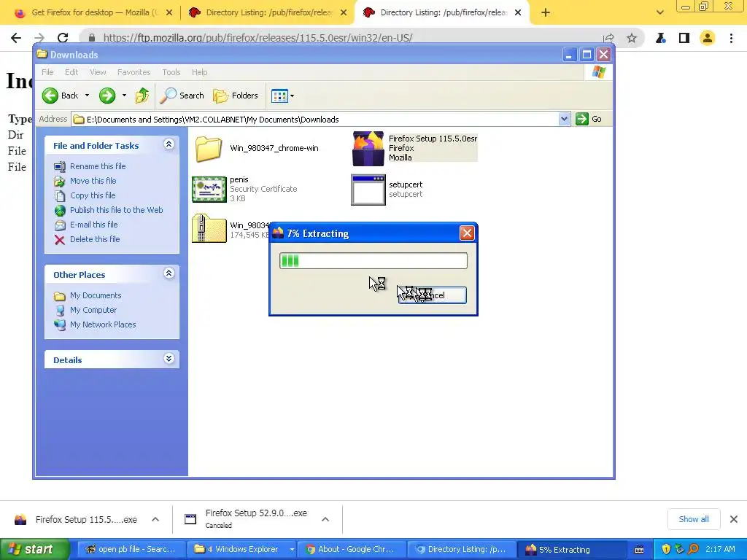Close the 7% Extracting dialog

point(467,233)
